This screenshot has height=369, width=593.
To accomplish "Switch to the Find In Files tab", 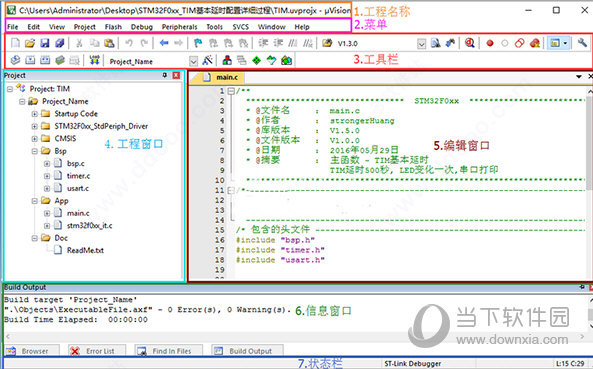I will click(x=169, y=351).
